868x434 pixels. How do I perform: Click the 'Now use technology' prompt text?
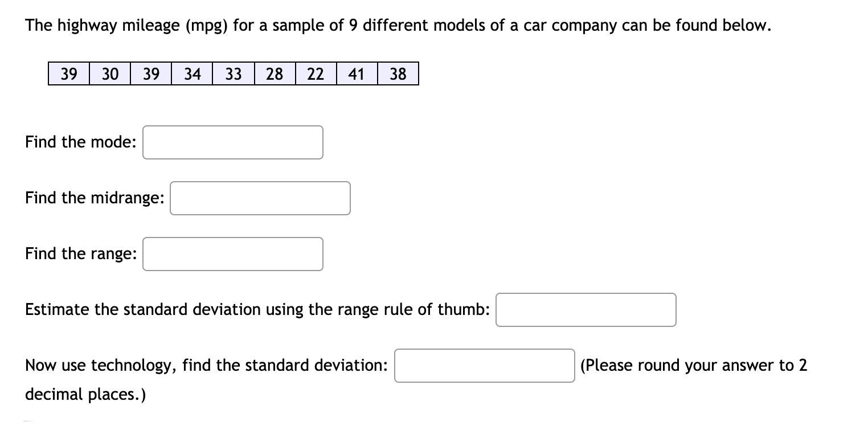tap(207, 365)
